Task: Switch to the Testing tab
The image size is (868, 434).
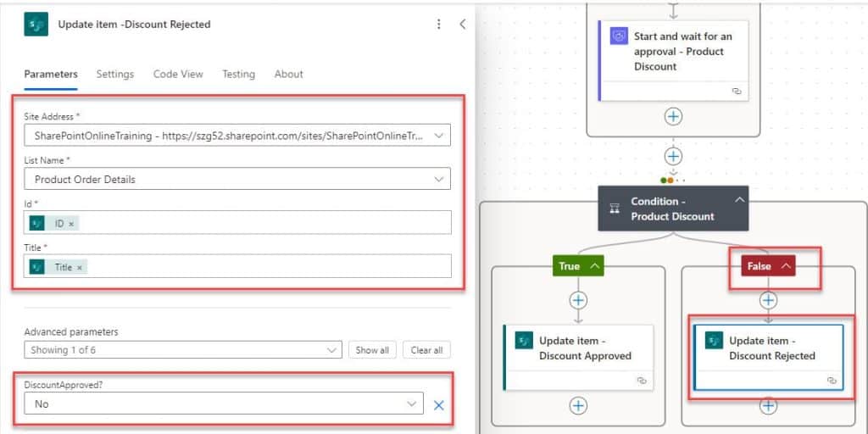Action: (x=238, y=75)
